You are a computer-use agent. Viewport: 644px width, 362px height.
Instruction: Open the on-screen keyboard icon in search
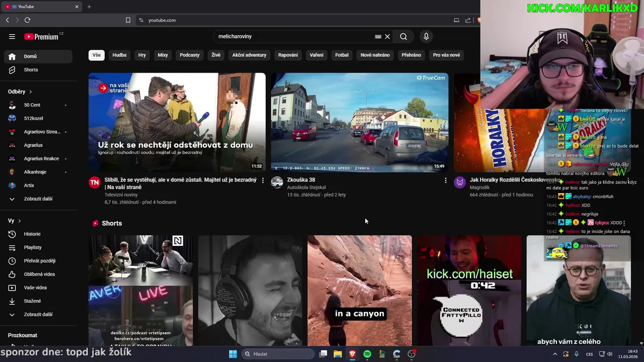click(378, 36)
